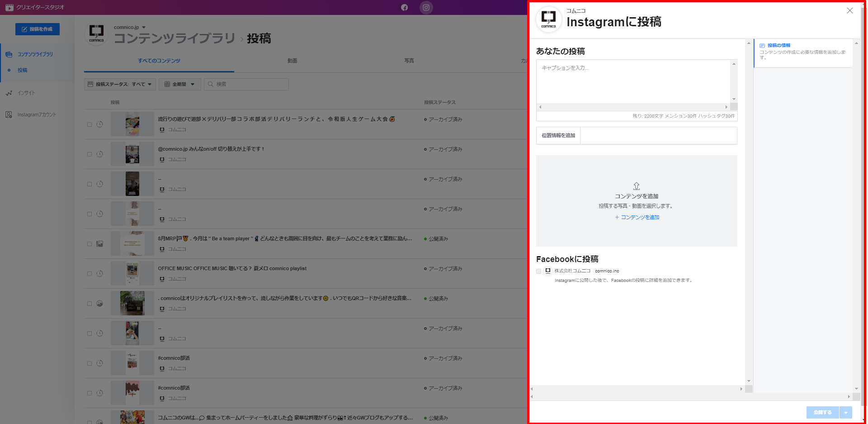
Task: Click the comnico page icon in Facebook section
Action: pos(548,271)
